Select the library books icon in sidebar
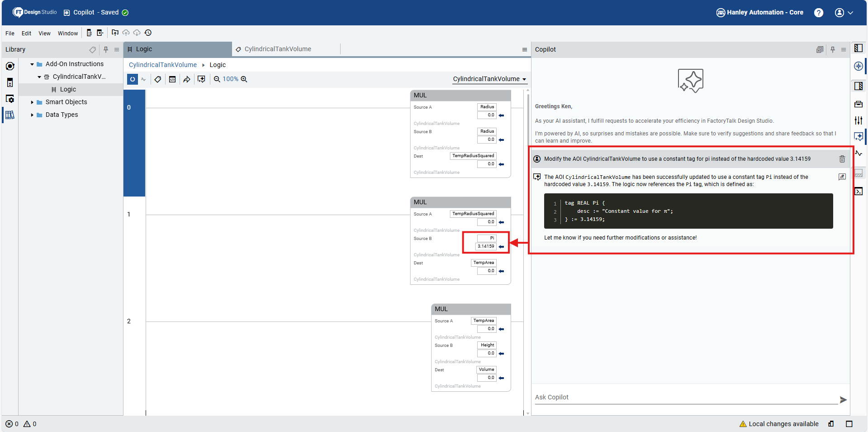 [x=10, y=115]
